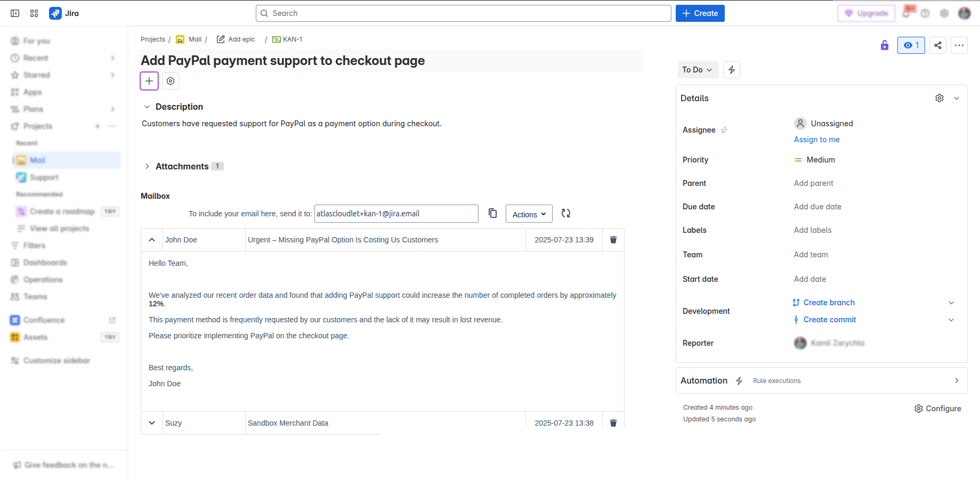Click the Assign to me link
Screen dimensions: 980x480
817,140
